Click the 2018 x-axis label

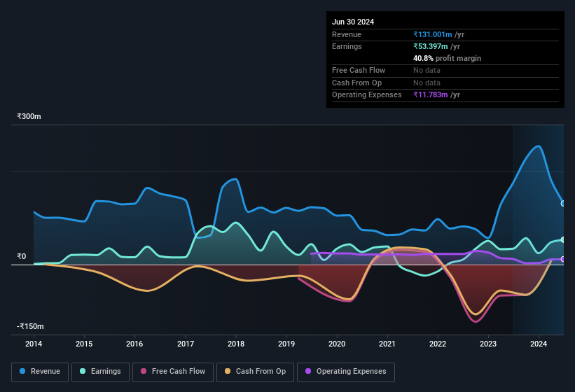[236, 344]
